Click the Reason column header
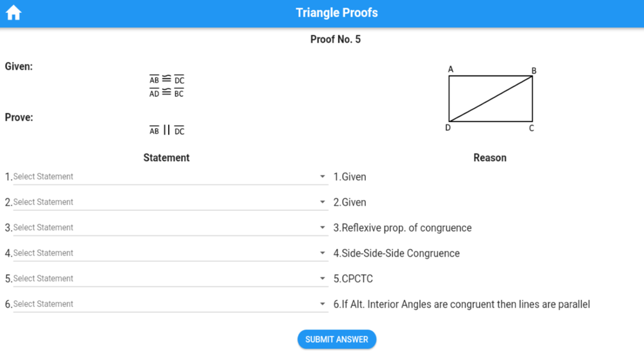 [x=489, y=158]
